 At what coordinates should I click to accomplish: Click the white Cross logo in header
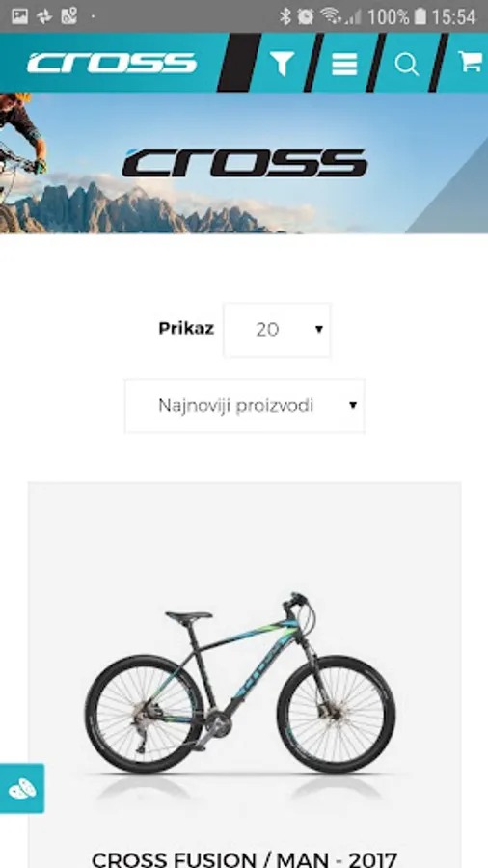[x=112, y=63]
